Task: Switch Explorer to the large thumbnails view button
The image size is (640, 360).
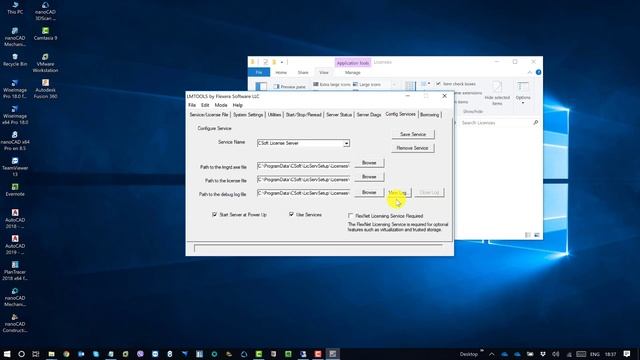Action: click(x=537, y=235)
